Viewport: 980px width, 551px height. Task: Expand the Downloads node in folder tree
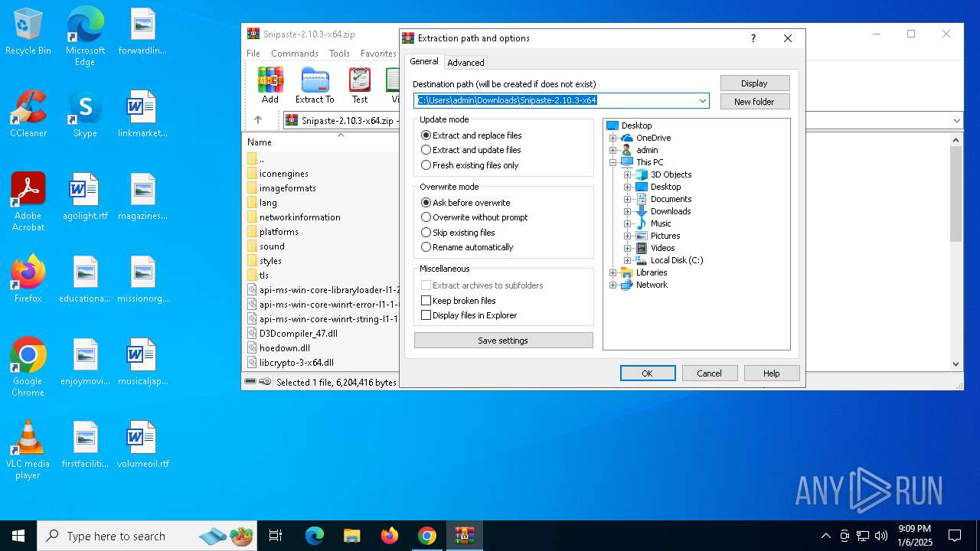tap(627, 211)
